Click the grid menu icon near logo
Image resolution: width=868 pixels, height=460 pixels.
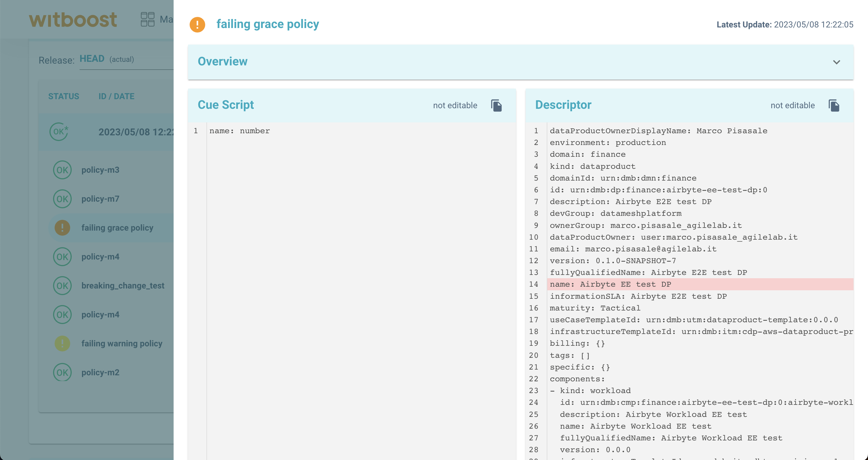coord(147,19)
